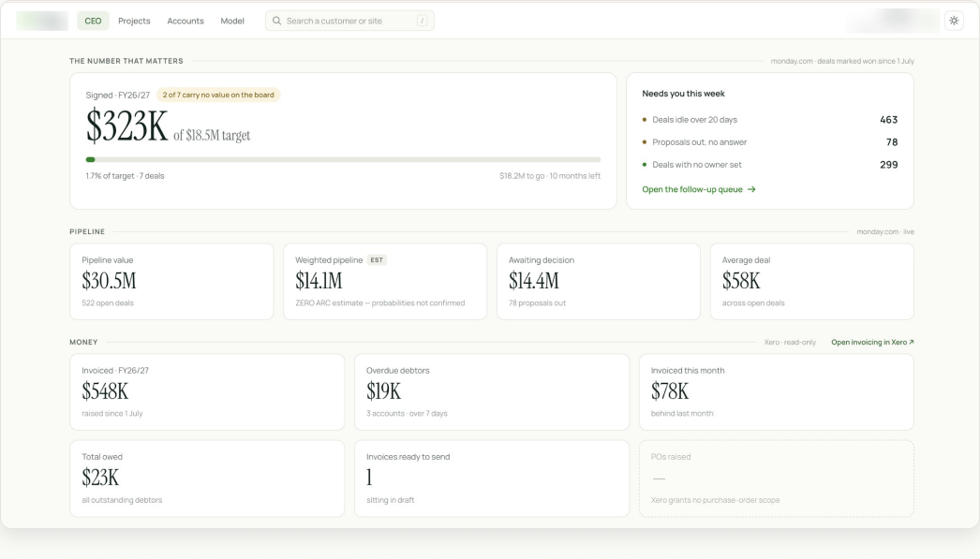
Task: Open the Accounts tab
Action: (x=186, y=21)
